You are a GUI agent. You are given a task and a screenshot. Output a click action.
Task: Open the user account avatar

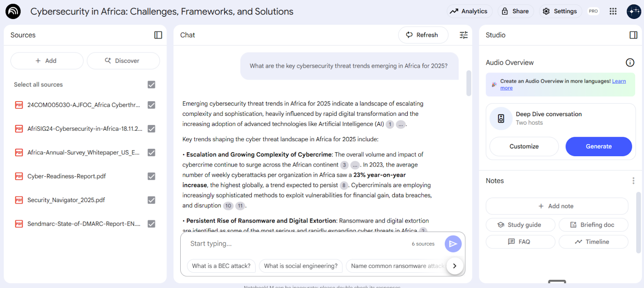(634, 11)
